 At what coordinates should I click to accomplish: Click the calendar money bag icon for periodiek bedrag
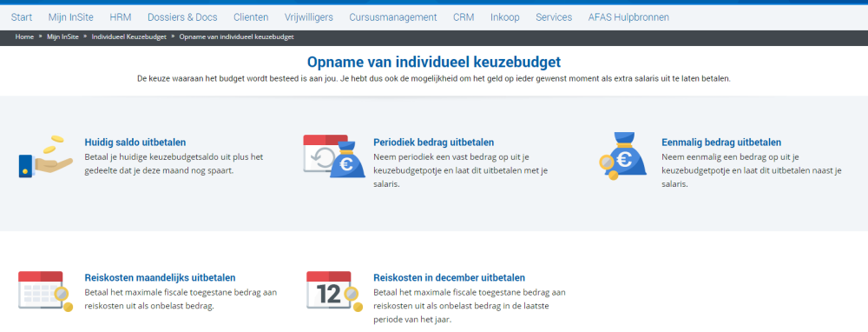(x=334, y=156)
